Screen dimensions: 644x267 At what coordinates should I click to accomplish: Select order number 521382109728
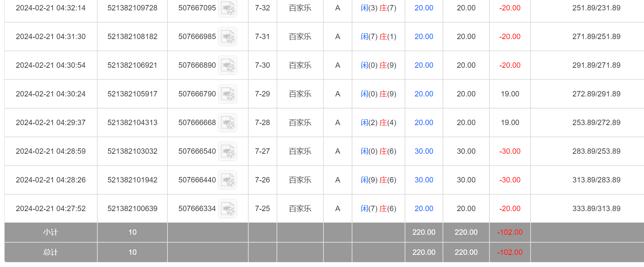pos(132,8)
